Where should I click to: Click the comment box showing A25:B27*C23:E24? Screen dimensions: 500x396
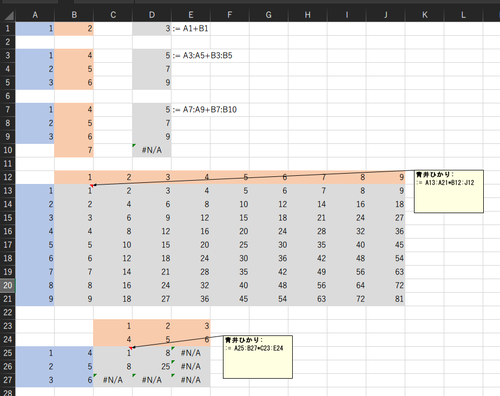[258, 357]
